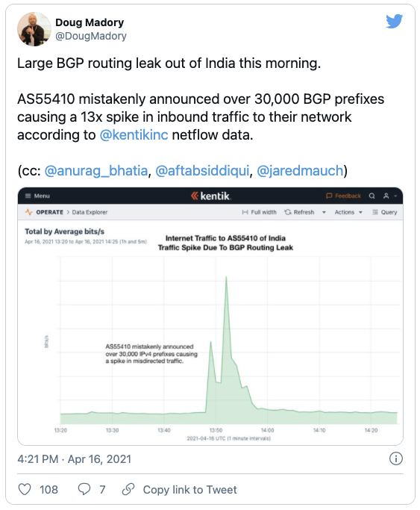Open the Kentik user profile icon
The height and width of the screenshot is (510, 420).
click(x=386, y=196)
